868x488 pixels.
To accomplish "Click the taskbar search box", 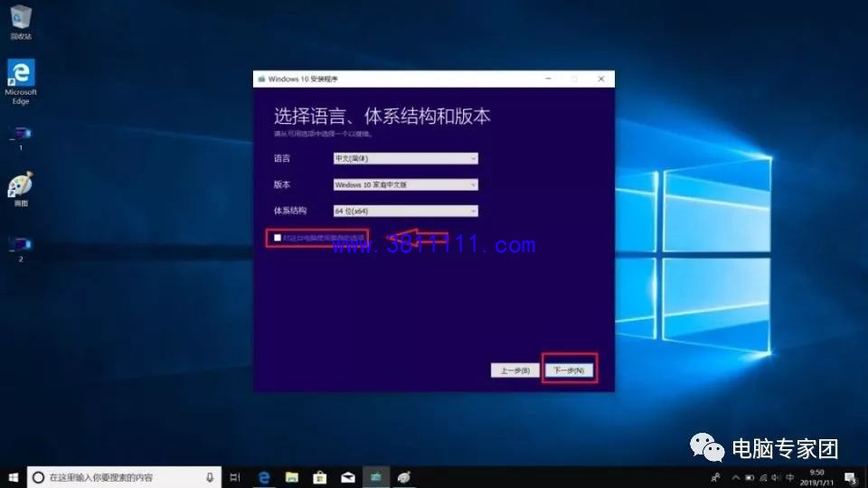I will click(124, 477).
